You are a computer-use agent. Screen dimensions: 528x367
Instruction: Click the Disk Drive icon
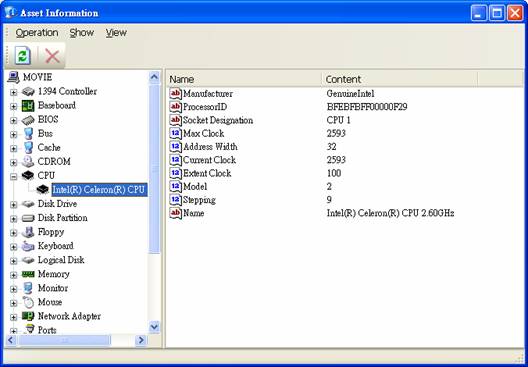[x=28, y=204]
